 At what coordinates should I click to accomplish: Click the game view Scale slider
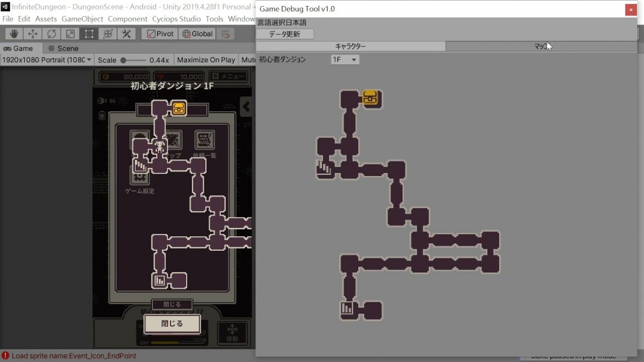pos(134,60)
